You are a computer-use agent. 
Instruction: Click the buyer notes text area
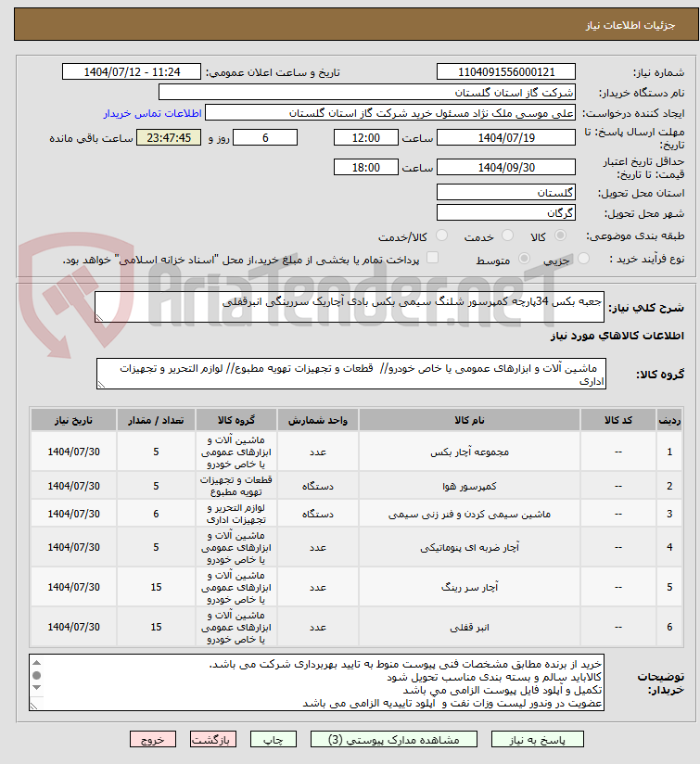317,682
